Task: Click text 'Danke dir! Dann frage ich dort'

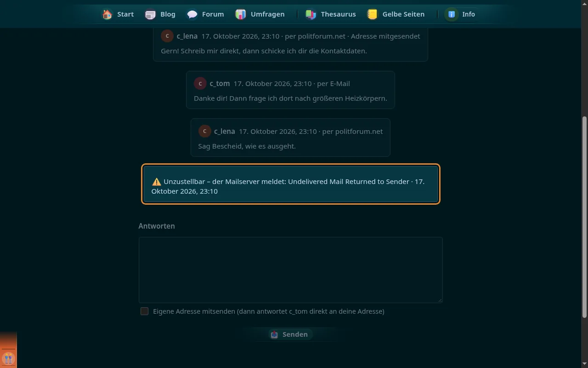Action: tap(290, 98)
